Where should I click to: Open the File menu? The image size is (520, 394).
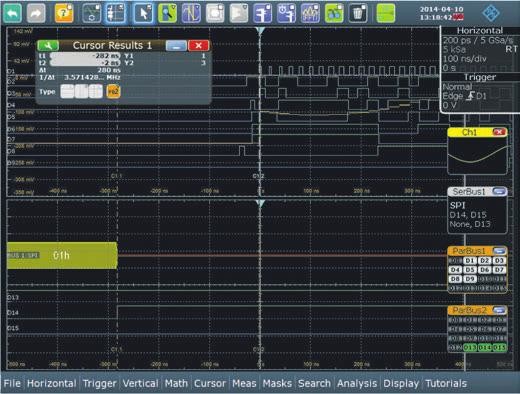(x=12, y=383)
